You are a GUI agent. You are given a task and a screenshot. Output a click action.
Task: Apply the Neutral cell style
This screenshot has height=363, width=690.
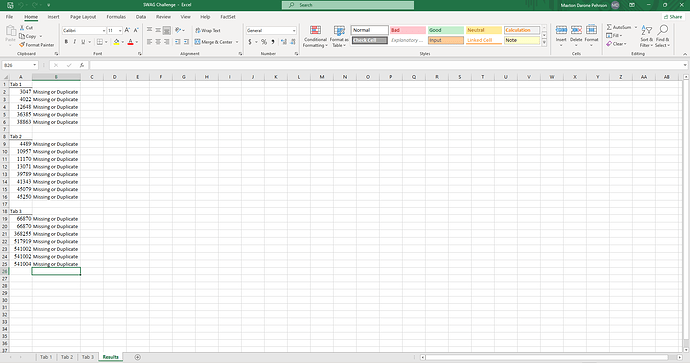click(x=484, y=30)
